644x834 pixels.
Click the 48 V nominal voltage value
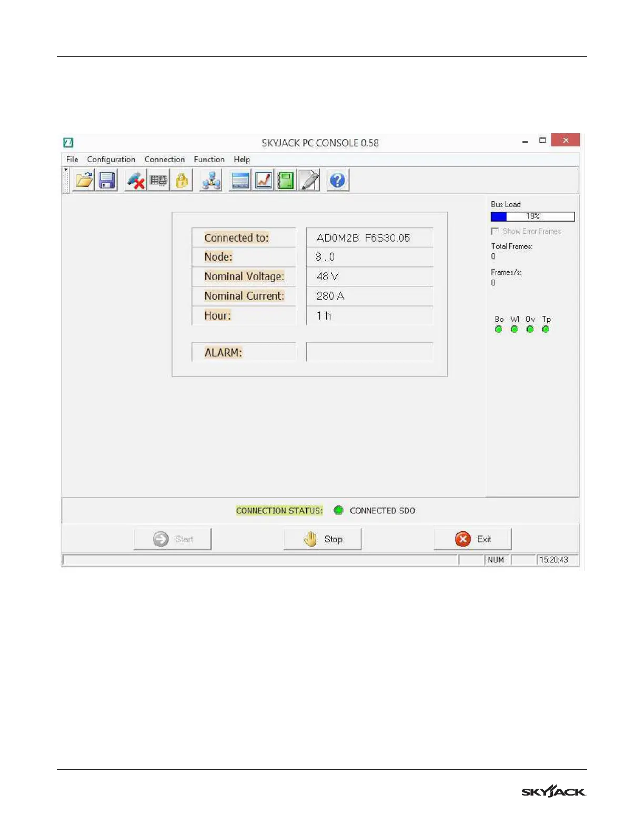[x=327, y=276]
